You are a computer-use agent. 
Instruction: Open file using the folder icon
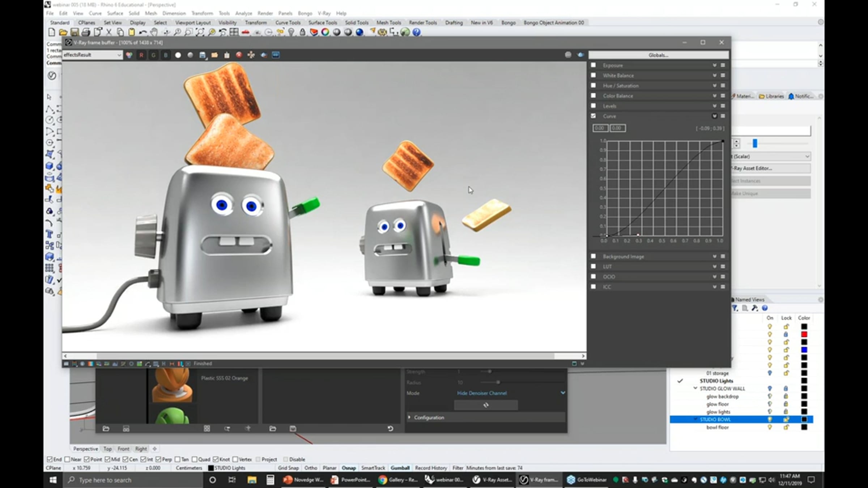pyautogui.click(x=63, y=32)
